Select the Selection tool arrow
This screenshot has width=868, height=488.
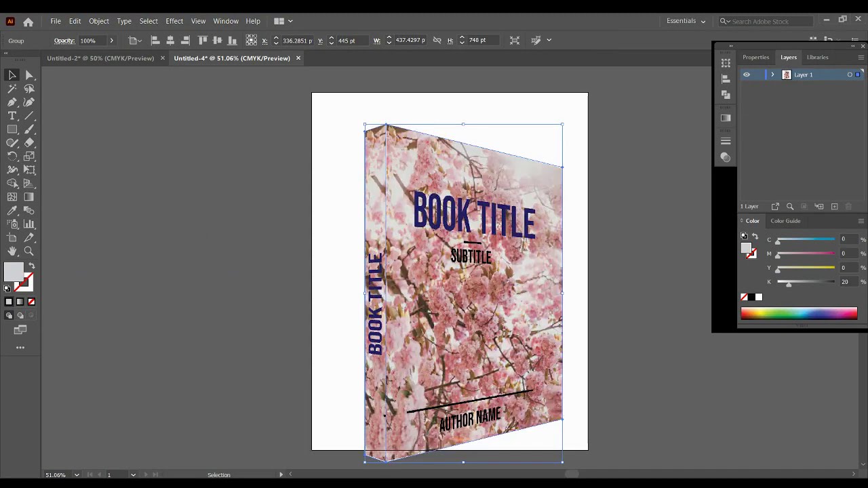pyautogui.click(x=12, y=75)
